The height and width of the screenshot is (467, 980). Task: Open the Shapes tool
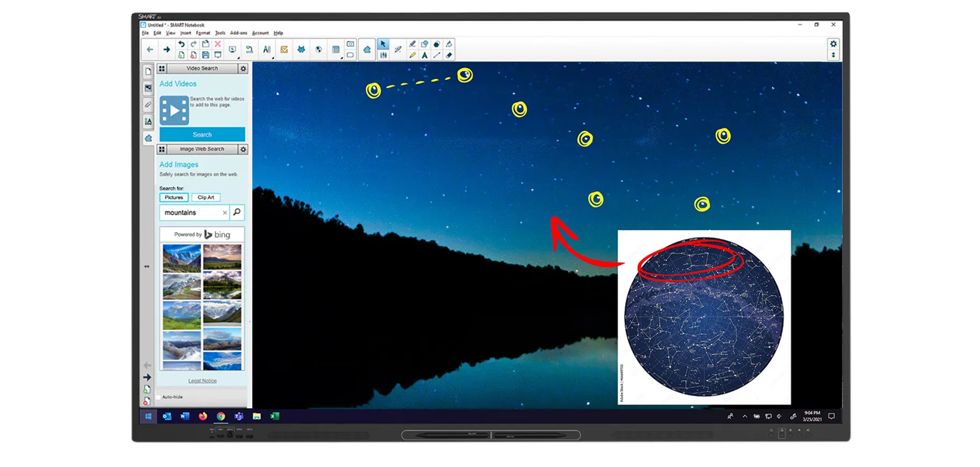point(425,44)
